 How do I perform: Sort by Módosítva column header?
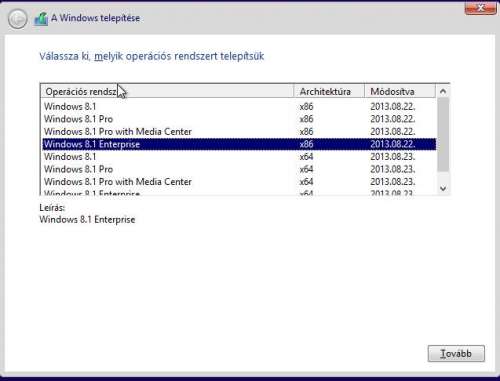tap(400, 91)
